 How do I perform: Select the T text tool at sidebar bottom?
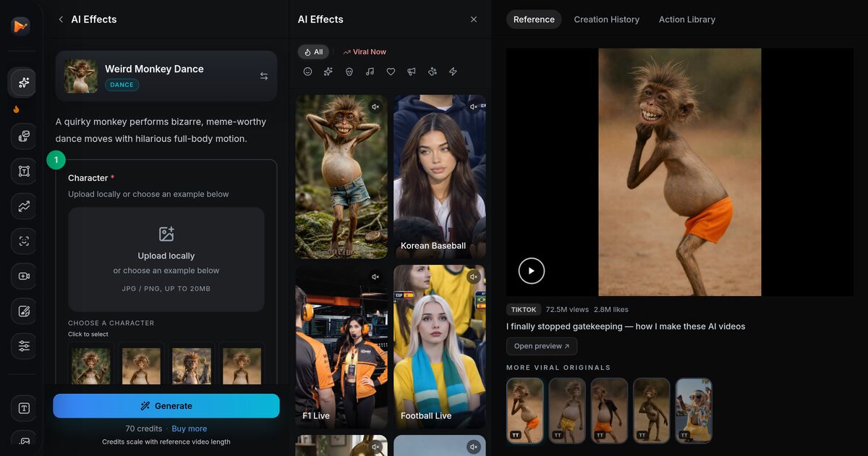click(24, 408)
